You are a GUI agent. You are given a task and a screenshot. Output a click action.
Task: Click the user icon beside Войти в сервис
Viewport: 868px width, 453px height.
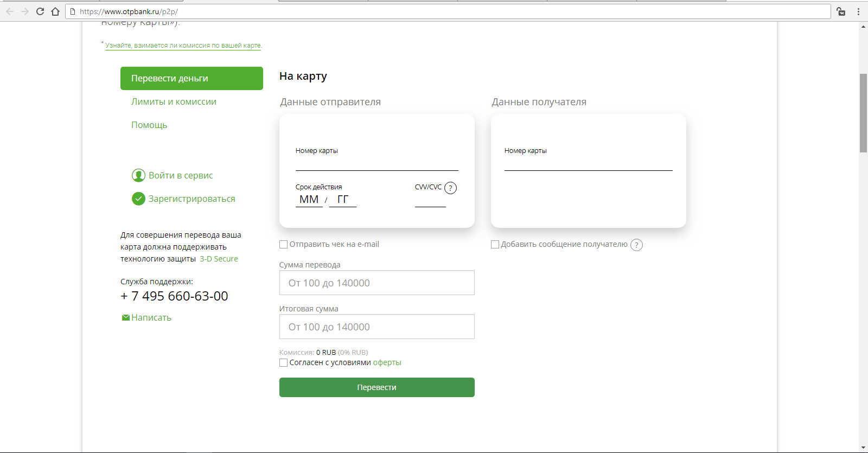click(x=138, y=175)
